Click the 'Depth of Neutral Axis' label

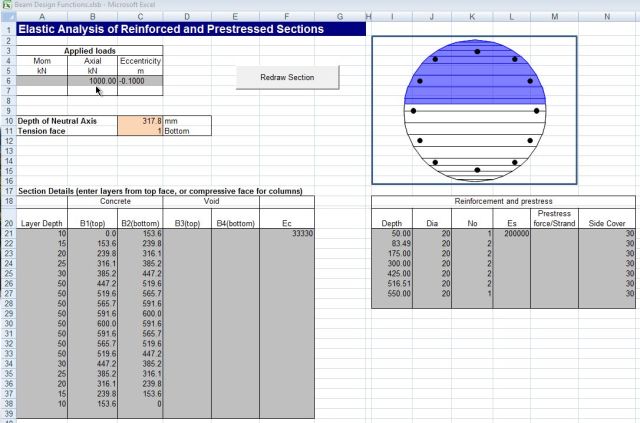point(57,121)
